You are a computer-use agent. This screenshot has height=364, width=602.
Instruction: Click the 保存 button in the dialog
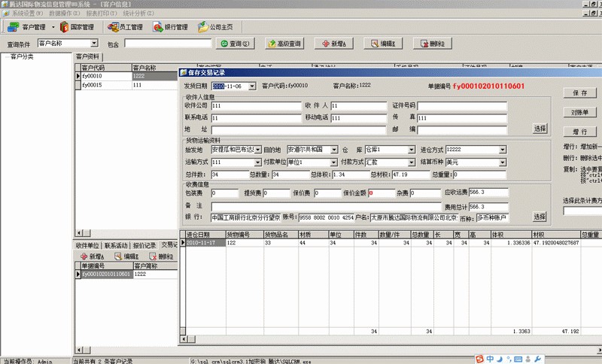click(x=580, y=93)
